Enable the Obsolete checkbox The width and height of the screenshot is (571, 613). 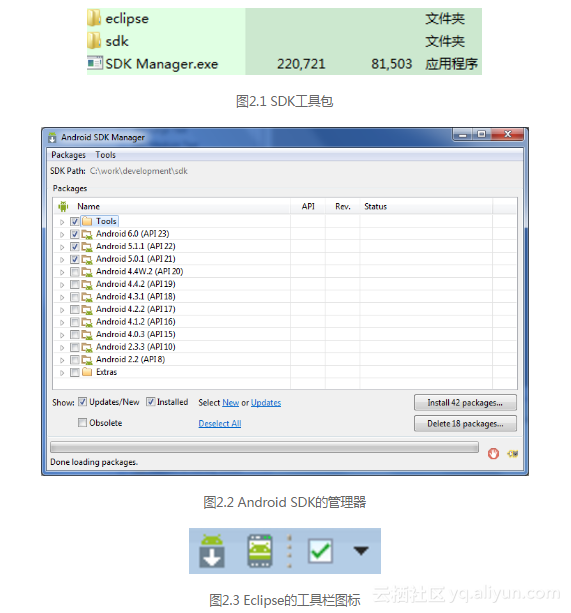[x=82, y=423]
